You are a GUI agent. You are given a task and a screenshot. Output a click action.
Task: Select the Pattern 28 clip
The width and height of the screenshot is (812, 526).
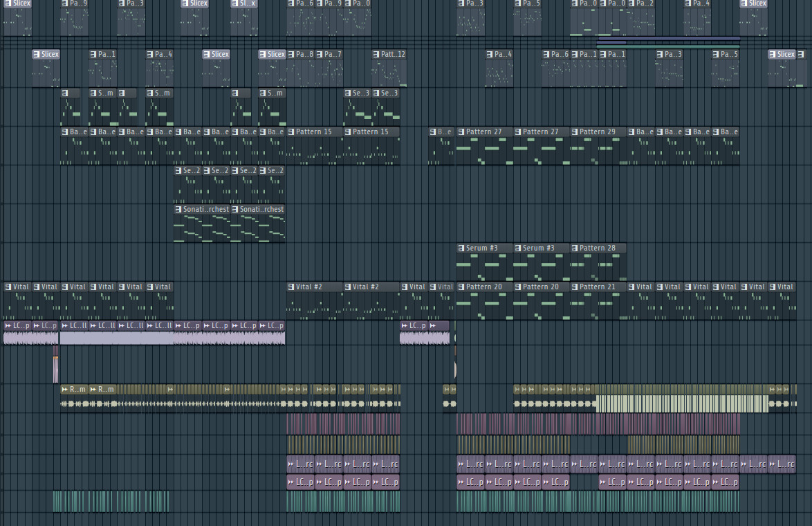click(598, 262)
